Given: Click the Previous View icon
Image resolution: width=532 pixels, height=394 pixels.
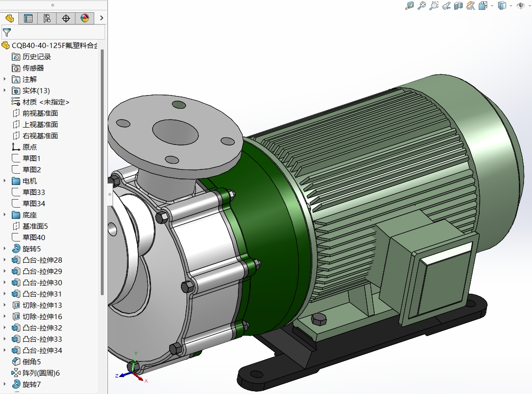Looking at the screenshot, I should [x=446, y=6].
